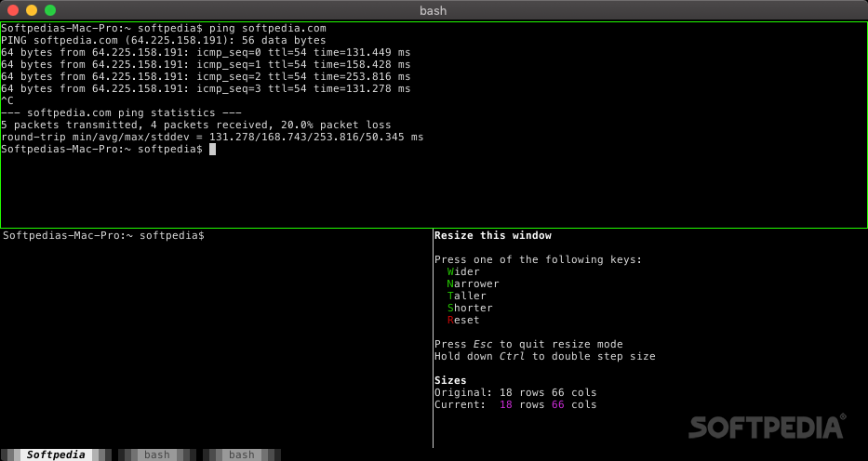This screenshot has height=461, width=868.
Task: Click the prompt in the lower-left pane
Action: [x=103, y=235]
